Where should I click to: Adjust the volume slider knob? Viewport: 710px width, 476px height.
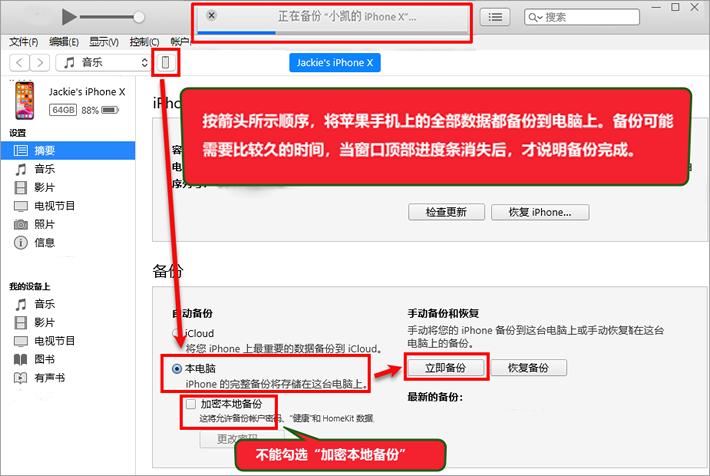coord(139,17)
